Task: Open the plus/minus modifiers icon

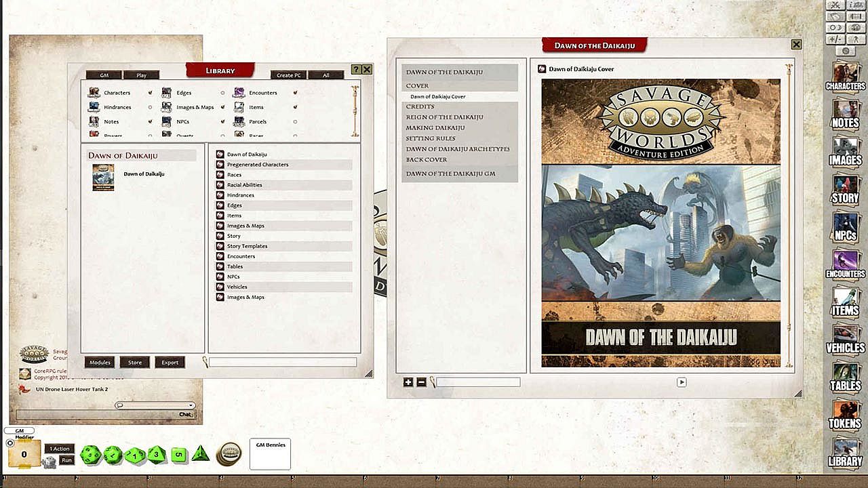Action: point(834,39)
